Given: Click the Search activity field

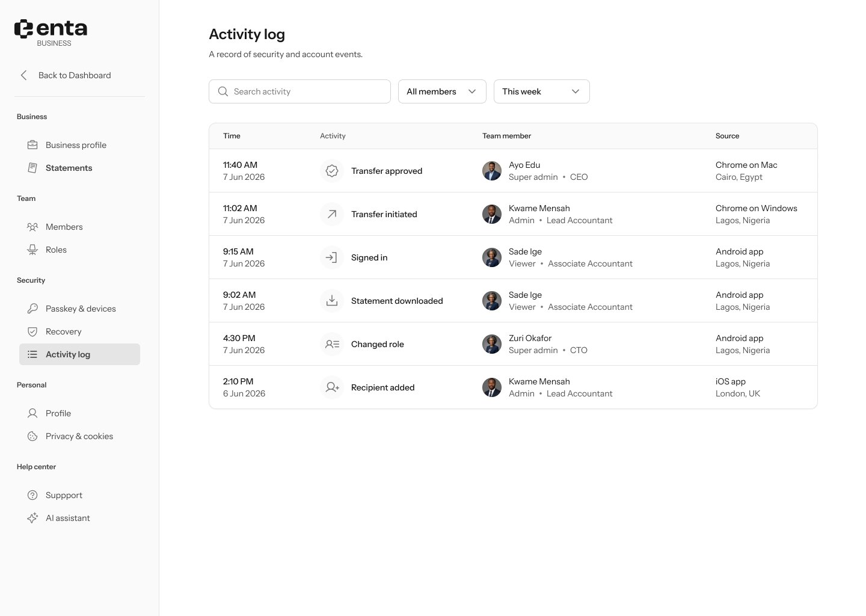Looking at the screenshot, I should click(x=299, y=91).
